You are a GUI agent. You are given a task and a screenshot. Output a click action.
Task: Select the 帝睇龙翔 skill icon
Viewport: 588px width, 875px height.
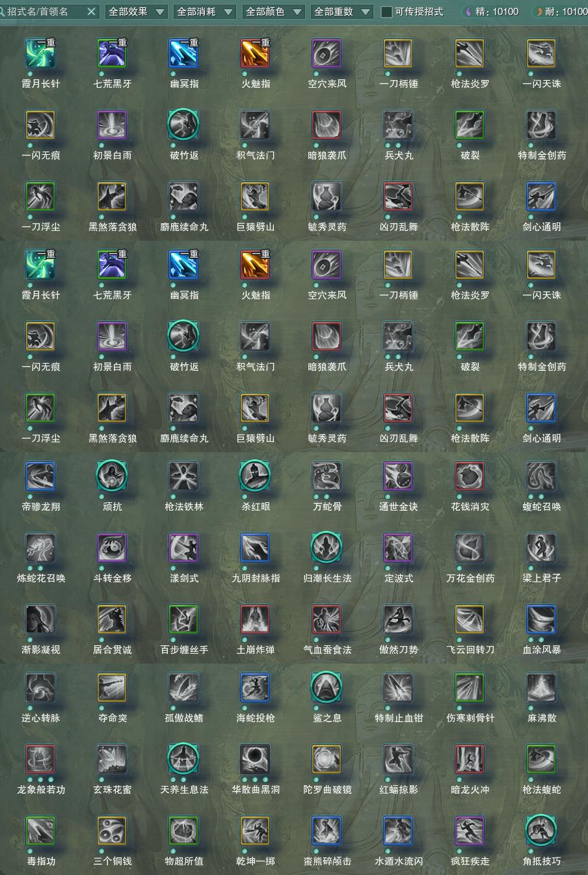pyautogui.click(x=41, y=476)
